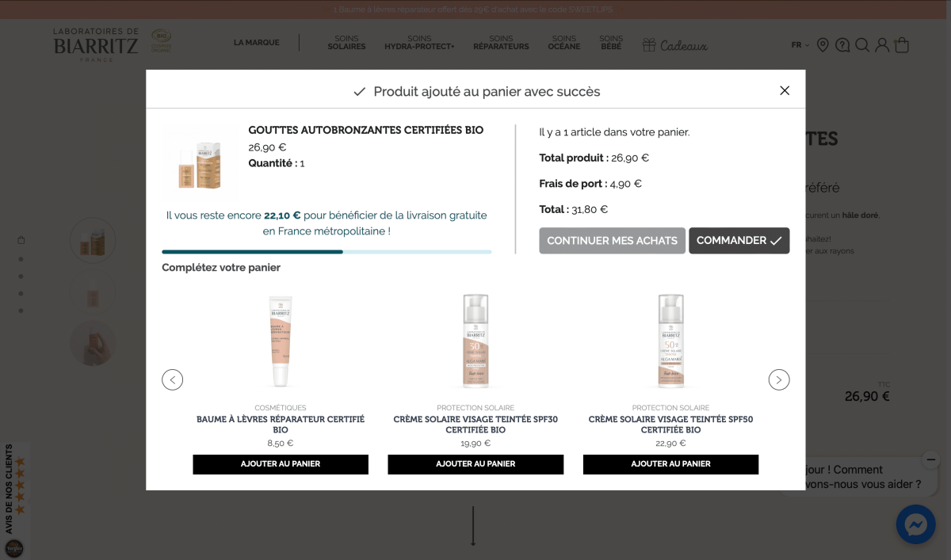Open shopping bag cart icon

902,45
